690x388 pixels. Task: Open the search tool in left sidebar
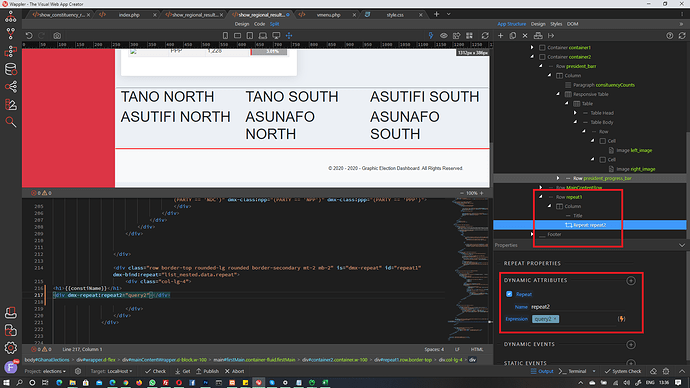pyautogui.click(x=11, y=122)
